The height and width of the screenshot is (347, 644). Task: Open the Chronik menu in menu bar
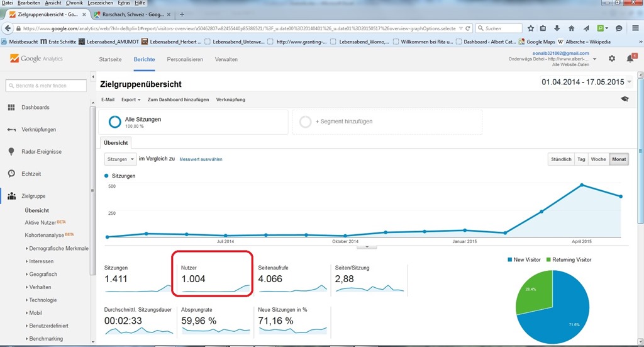[x=74, y=3]
